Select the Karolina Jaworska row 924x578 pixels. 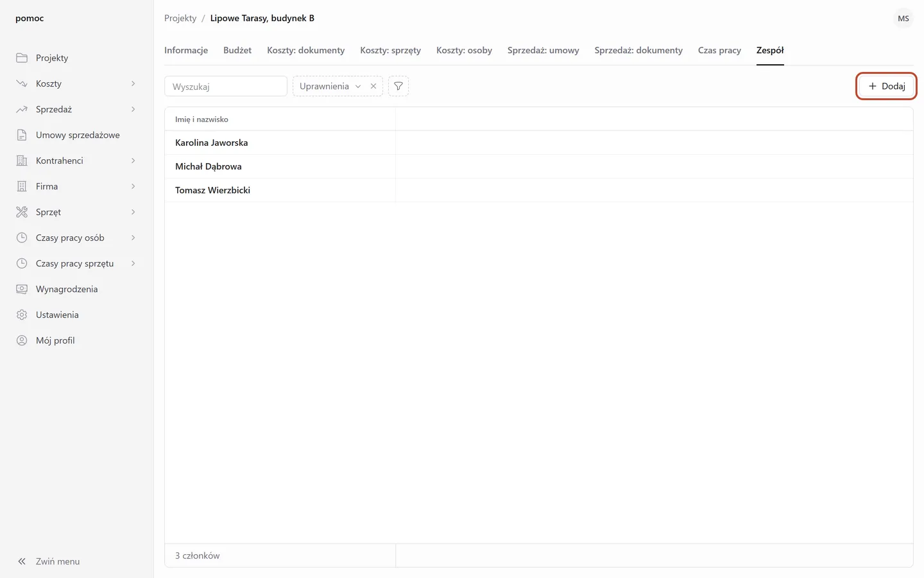(x=539, y=143)
